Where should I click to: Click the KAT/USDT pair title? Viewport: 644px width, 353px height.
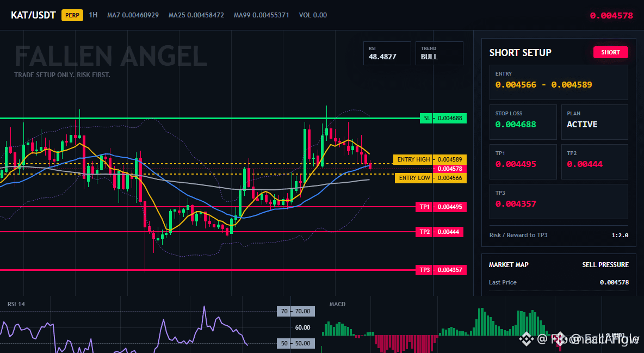(x=33, y=15)
